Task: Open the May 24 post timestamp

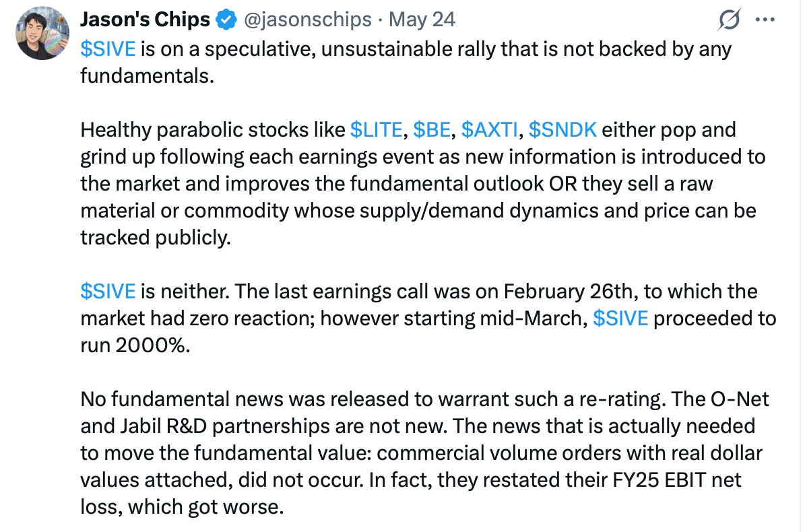Action: [x=422, y=20]
